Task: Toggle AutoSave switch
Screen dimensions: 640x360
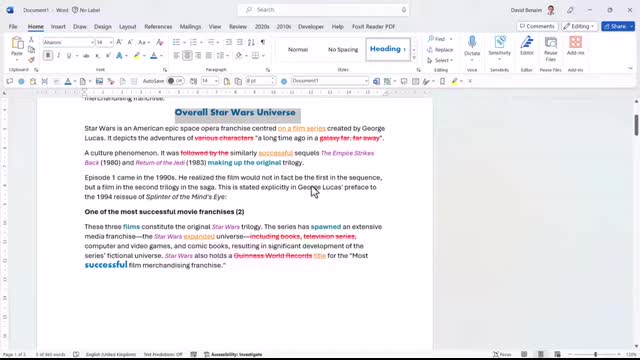Action: click(x=176, y=81)
